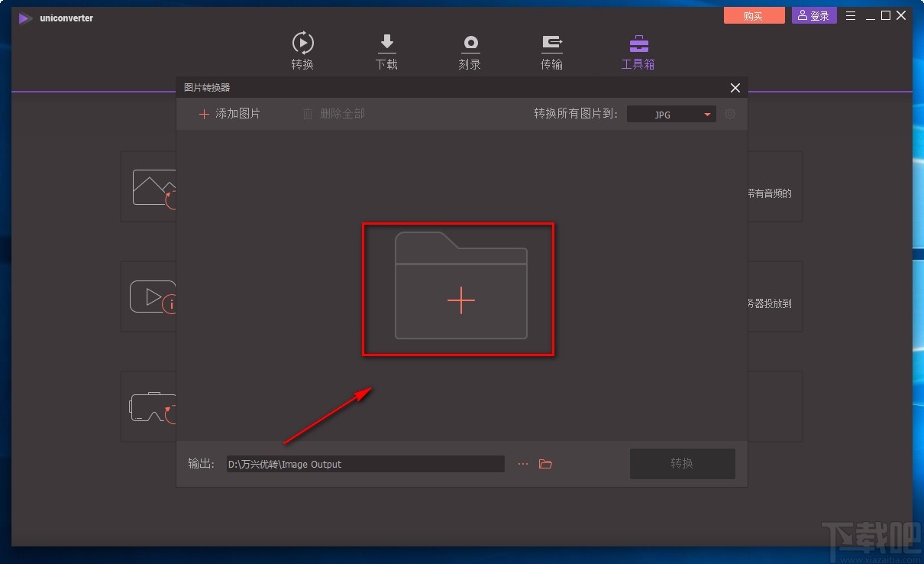The height and width of the screenshot is (564, 924).
Task: Click the output path field showing Image Output
Action: tap(365, 463)
